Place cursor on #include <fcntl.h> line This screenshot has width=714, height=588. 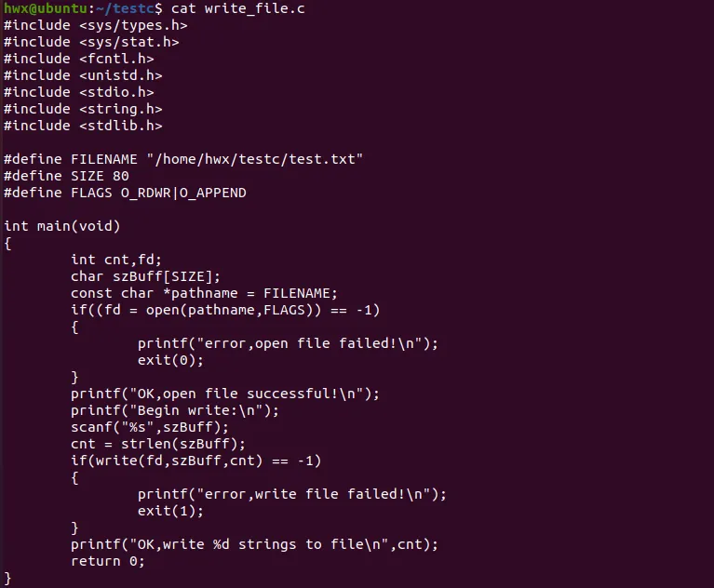point(78,59)
